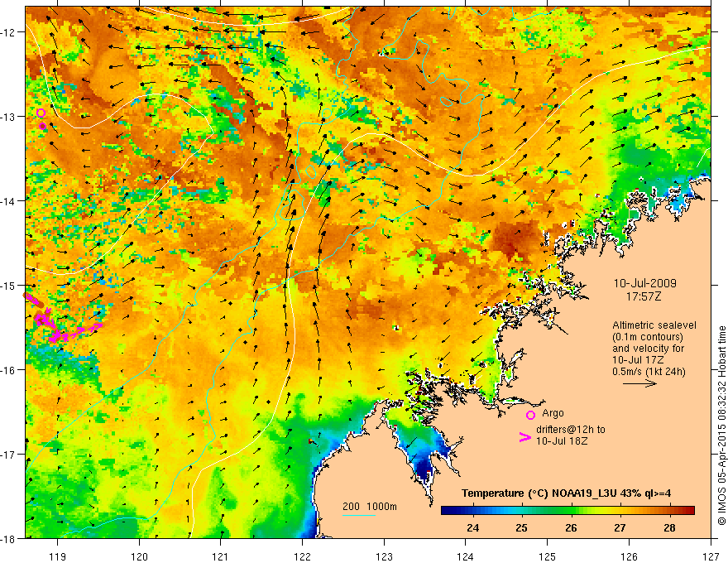This screenshot has width=728, height=563.
Task: Click the latitude axis label '-12'
Action: (x=8, y=32)
